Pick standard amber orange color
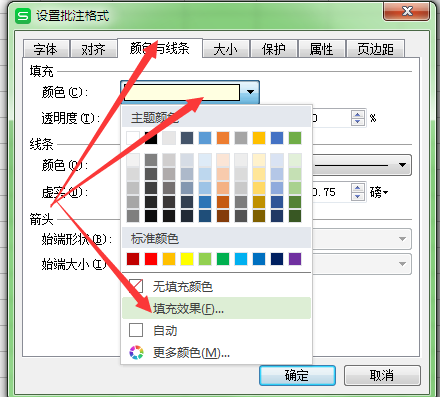 pyautogui.click(x=169, y=259)
